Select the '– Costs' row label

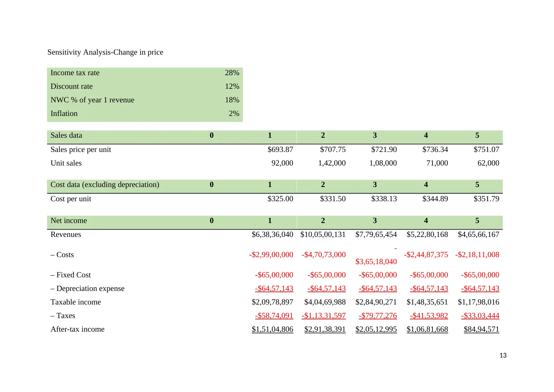click(62, 255)
